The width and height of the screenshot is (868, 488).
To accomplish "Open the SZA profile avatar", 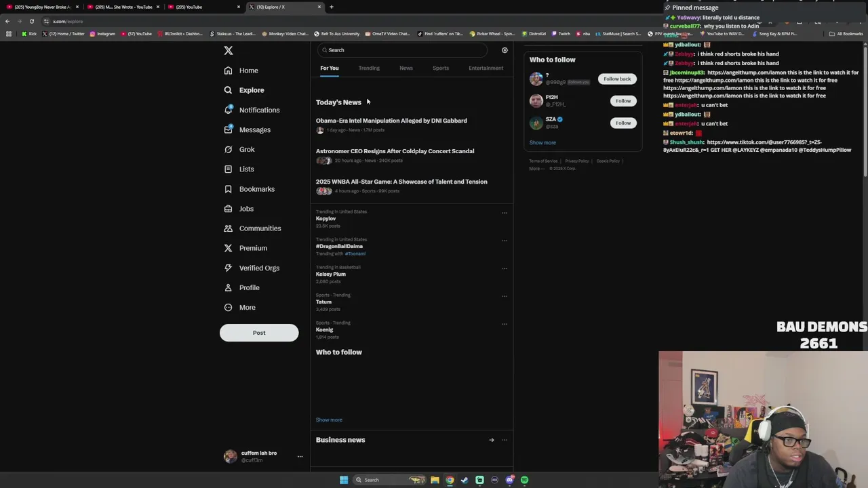I will pos(536,123).
